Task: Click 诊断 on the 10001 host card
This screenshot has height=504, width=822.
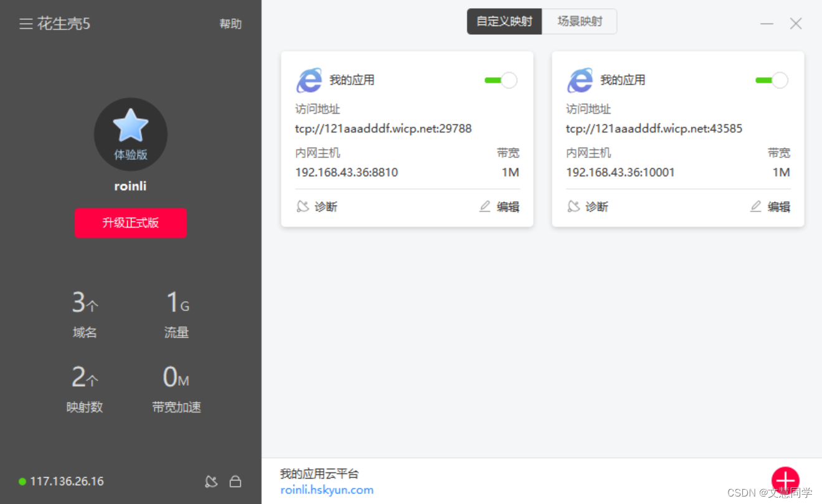Action: tap(597, 207)
